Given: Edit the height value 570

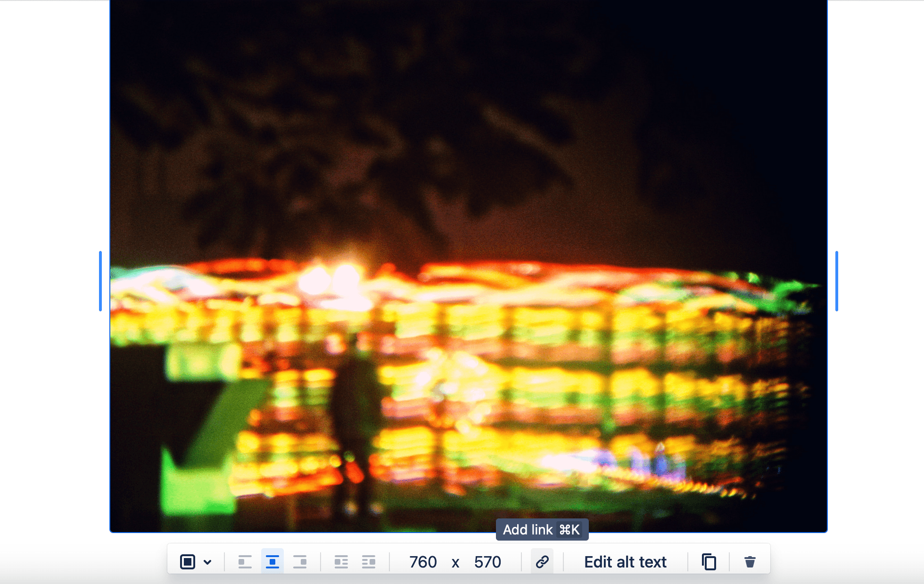Looking at the screenshot, I should [487, 562].
